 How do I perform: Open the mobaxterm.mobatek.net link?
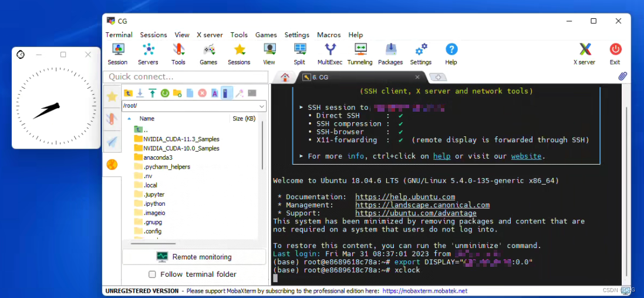[425, 291]
